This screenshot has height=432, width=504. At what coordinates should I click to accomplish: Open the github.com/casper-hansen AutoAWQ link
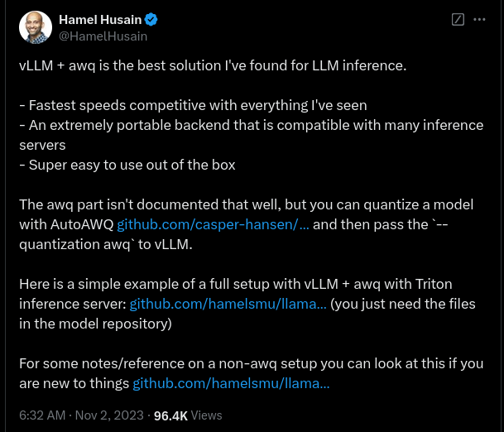tap(214, 224)
